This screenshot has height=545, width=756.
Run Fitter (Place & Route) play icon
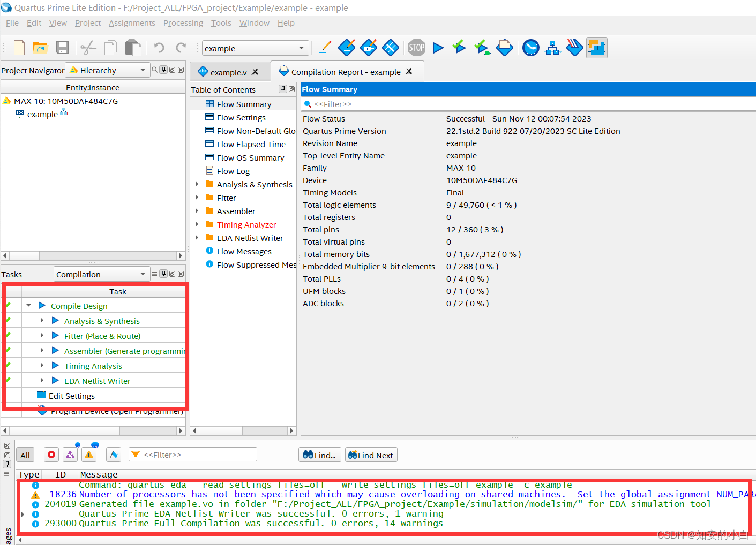[x=55, y=336]
